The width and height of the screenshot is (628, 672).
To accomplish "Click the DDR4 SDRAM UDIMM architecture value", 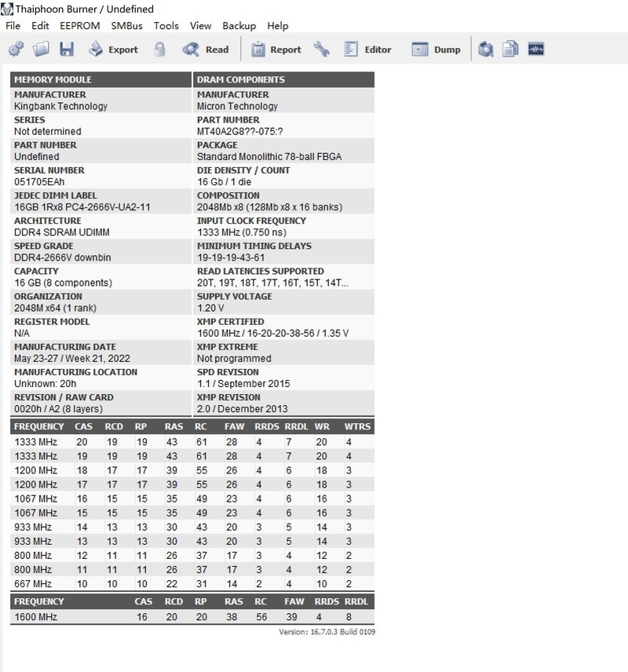I will [x=62, y=232].
